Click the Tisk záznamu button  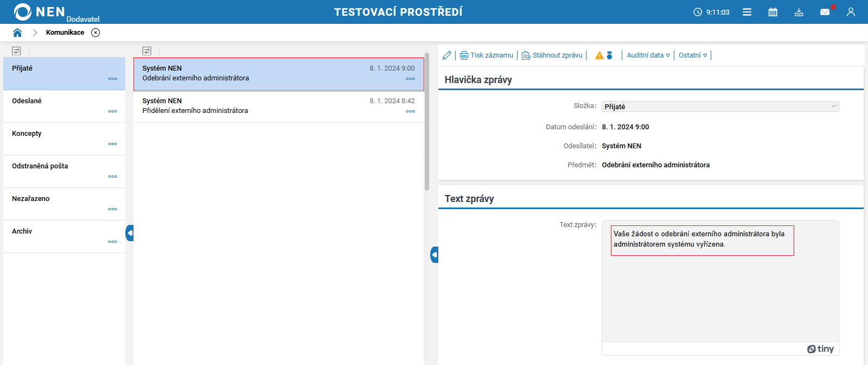pyautogui.click(x=487, y=55)
